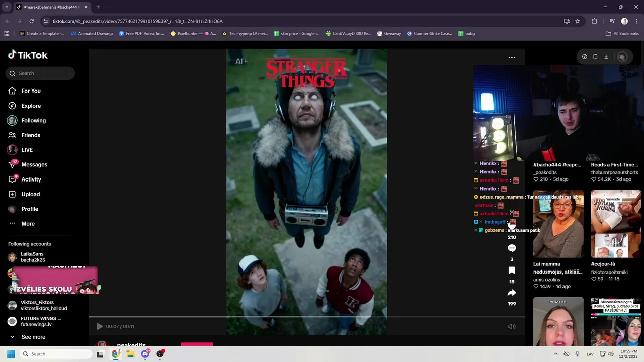This screenshot has height=362, width=644.
Task: Open the Explore page
Action: coord(24,106)
